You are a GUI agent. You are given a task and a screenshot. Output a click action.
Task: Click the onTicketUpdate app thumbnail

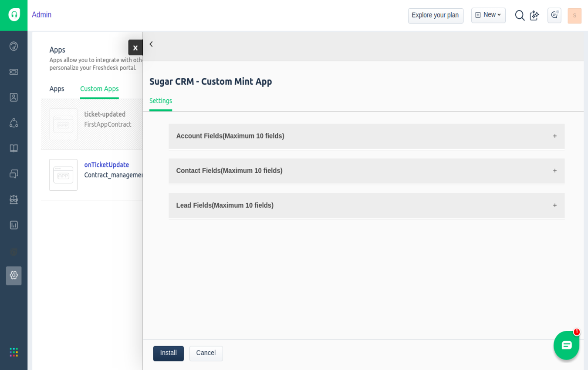click(63, 175)
